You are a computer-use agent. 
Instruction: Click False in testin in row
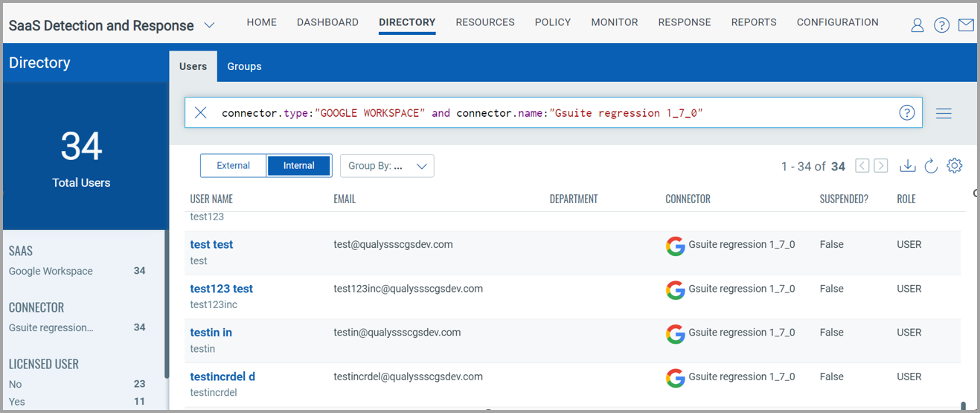[832, 333]
